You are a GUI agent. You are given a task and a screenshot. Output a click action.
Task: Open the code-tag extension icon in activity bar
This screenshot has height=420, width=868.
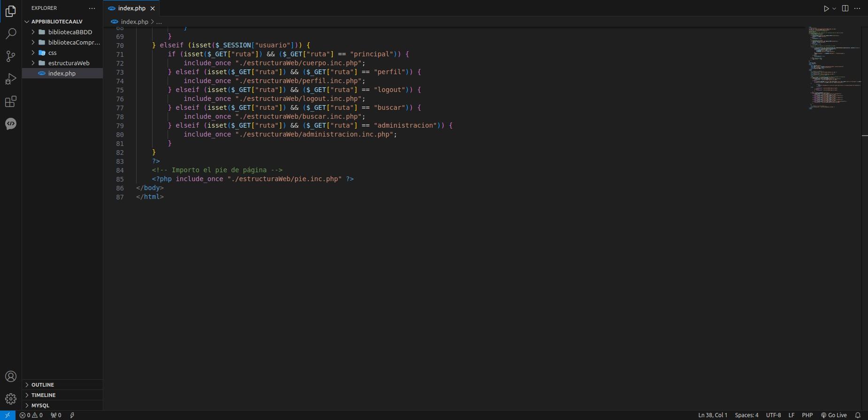click(10, 123)
